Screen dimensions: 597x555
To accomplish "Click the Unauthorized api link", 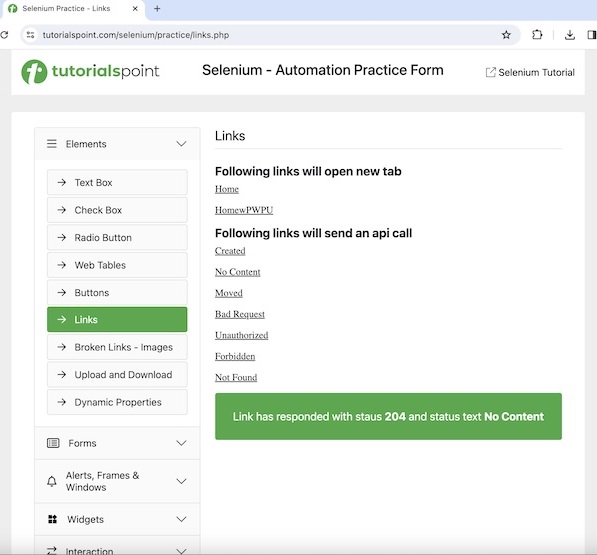I will tap(241, 335).
